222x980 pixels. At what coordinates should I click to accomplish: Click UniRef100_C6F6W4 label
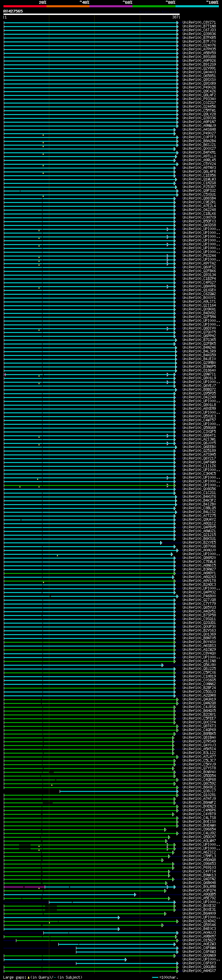pos(199,948)
